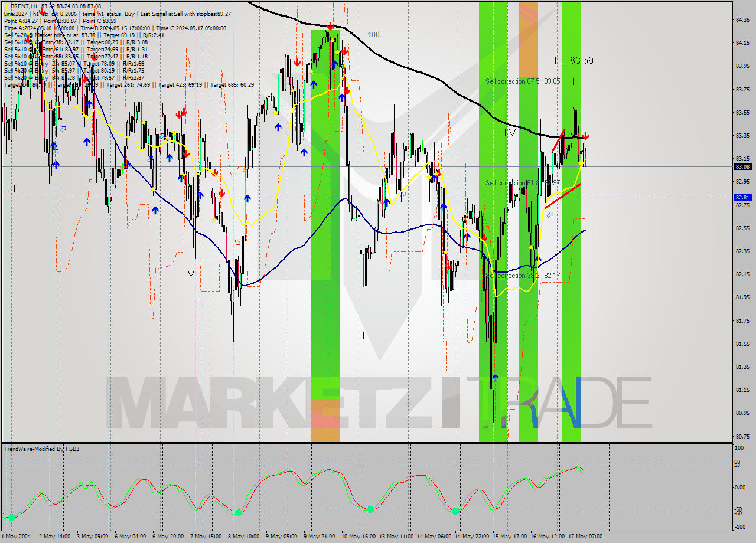Click the indicator scale value -100
Viewport: 756px width, 543px height.
tap(740, 526)
